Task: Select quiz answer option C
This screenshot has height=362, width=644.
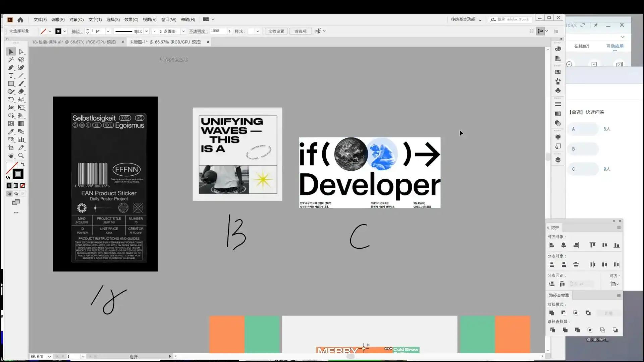Action: pos(583,169)
